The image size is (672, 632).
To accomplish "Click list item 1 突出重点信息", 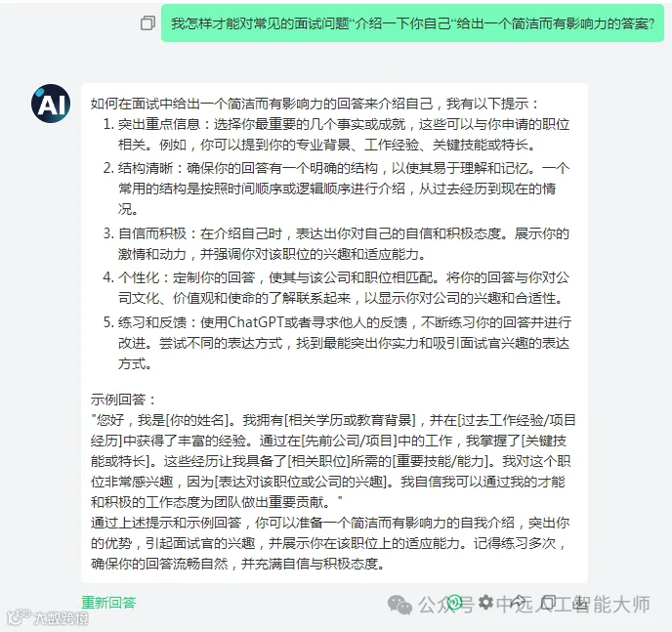I will tap(337, 135).
